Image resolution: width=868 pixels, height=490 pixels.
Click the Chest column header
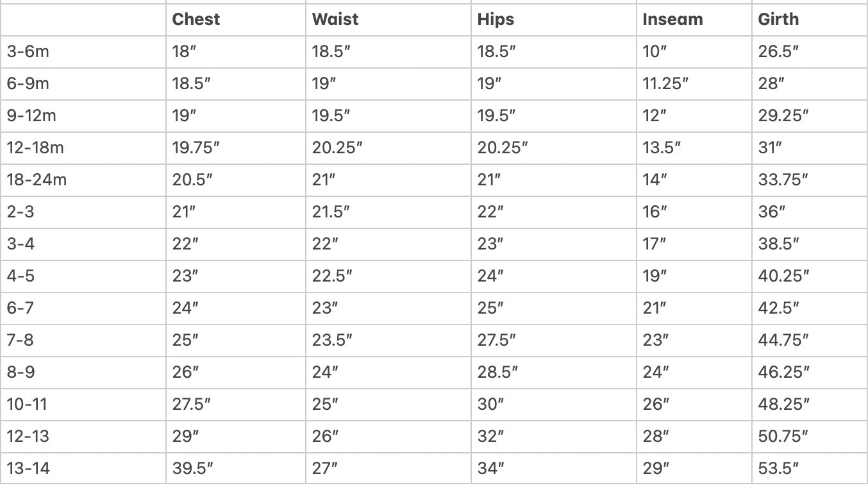(x=196, y=19)
